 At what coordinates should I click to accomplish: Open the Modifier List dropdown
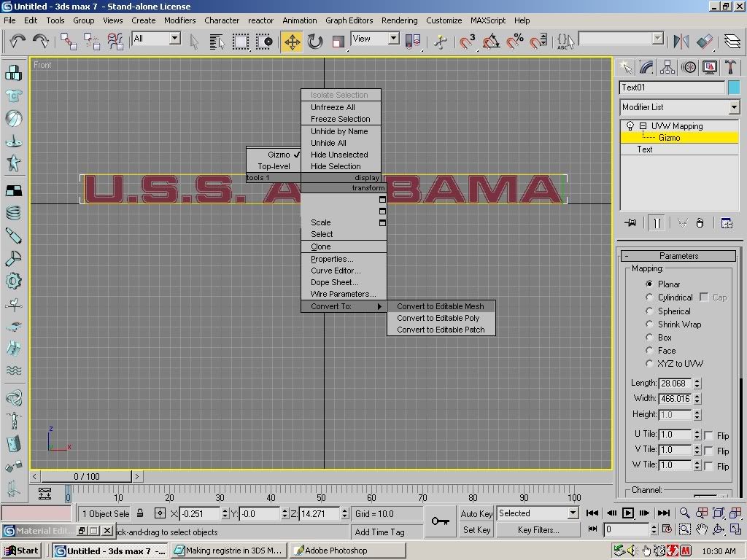(x=734, y=107)
